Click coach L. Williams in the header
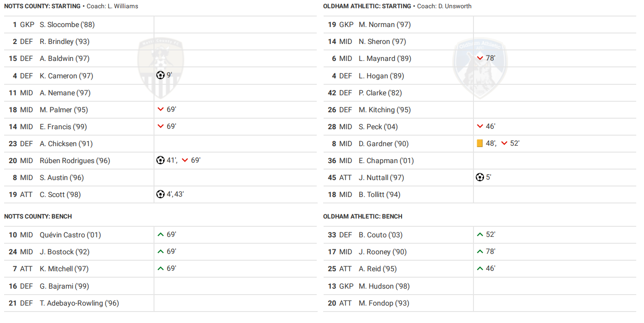The height and width of the screenshot is (323, 644). coord(123,6)
